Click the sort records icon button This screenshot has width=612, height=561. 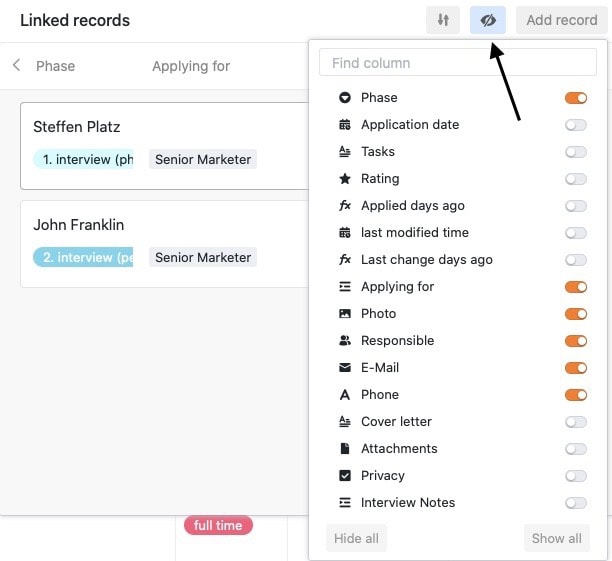(x=443, y=20)
